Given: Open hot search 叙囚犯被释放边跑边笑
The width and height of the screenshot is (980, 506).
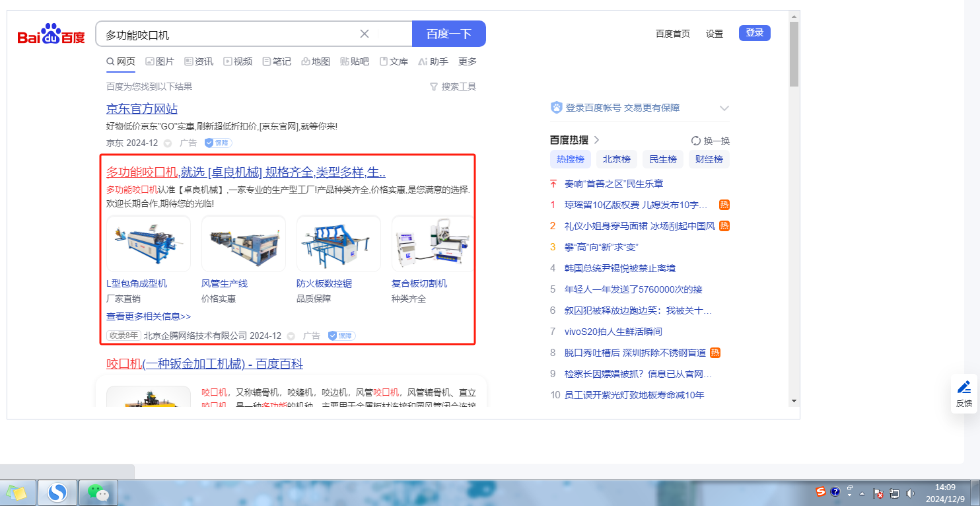Looking at the screenshot, I should (638, 310).
